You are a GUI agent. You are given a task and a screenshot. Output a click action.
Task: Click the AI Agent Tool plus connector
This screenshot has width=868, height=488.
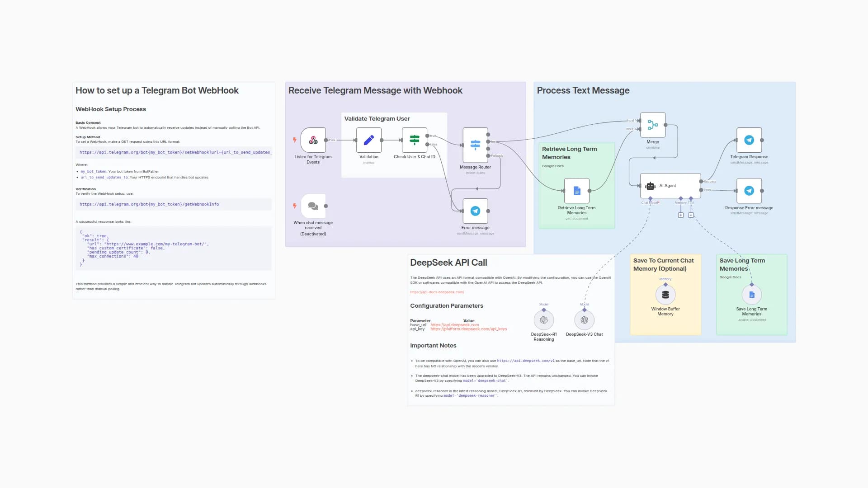tap(691, 215)
